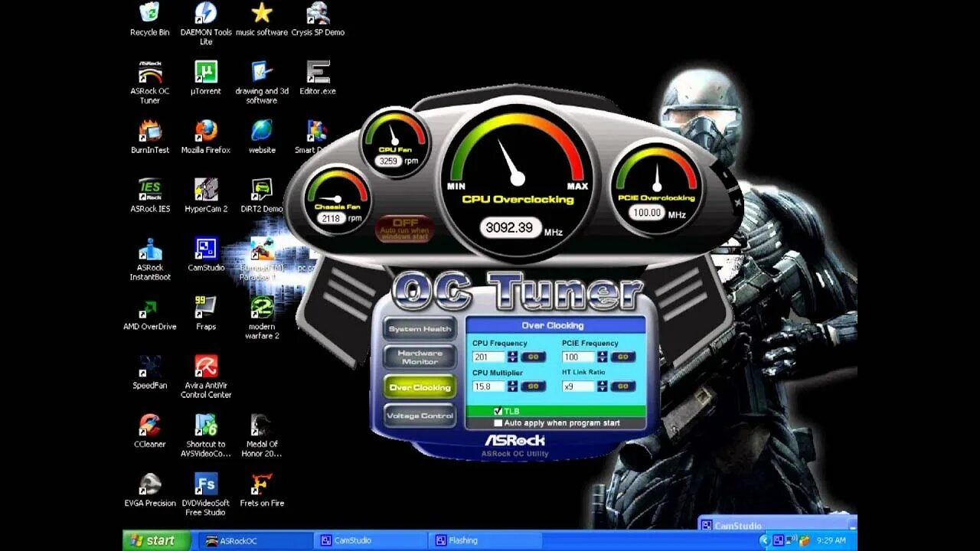Image resolution: width=980 pixels, height=551 pixels.
Task: Click GO next to CPU Multiplier
Action: [x=534, y=386]
